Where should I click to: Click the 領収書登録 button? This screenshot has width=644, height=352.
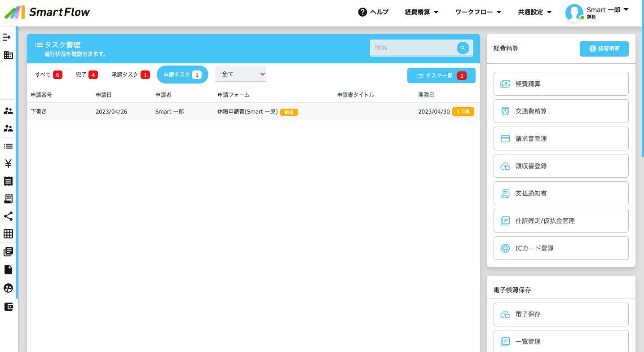[560, 166]
